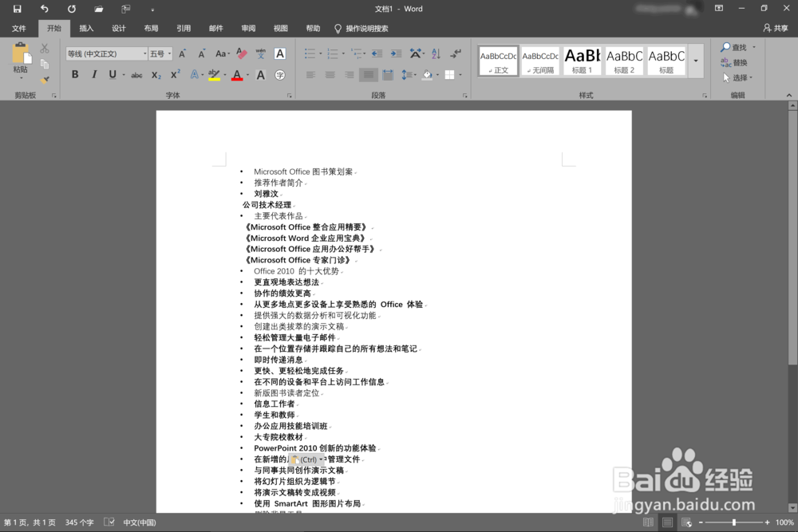Image resolution: width=798 pixels, height=532 pixels.
Task: Undo the last action
Action: [44, 9]
